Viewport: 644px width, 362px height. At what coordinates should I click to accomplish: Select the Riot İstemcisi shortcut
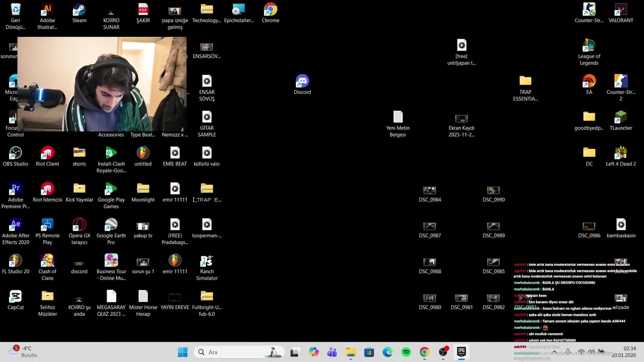(x=47, y=193)
